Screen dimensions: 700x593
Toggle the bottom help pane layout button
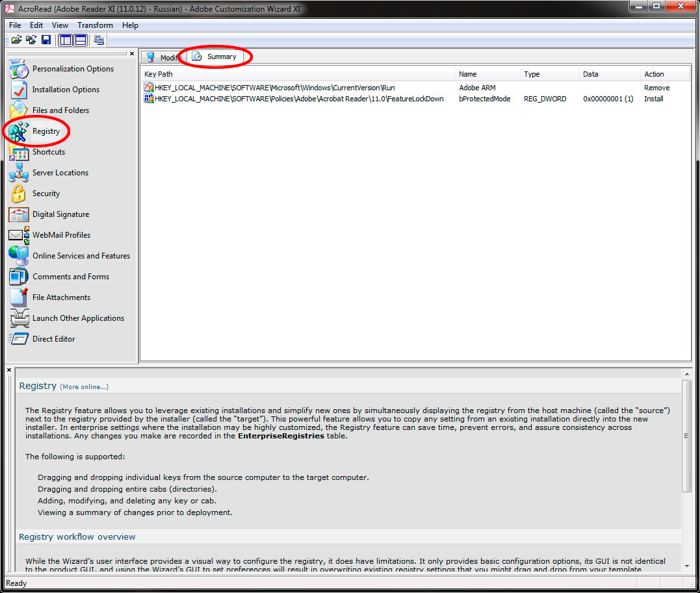click(x=81, y=40)
